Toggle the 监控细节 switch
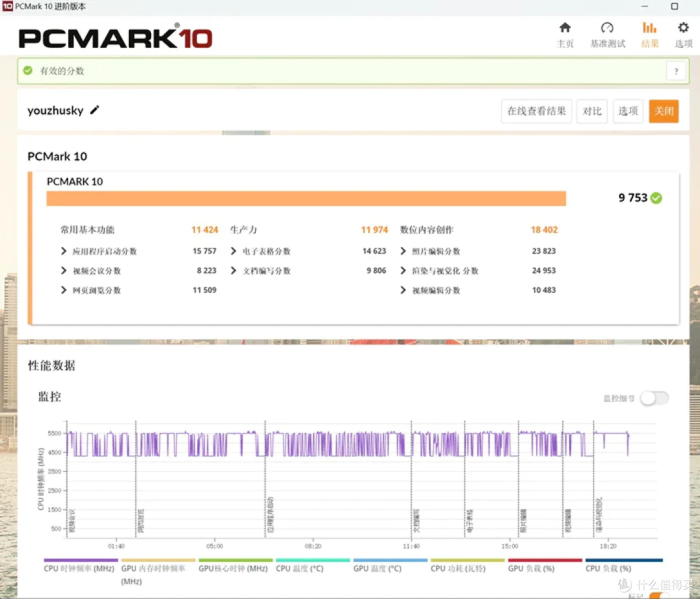Viewport: 700px width, 599px height. (654, 398)
